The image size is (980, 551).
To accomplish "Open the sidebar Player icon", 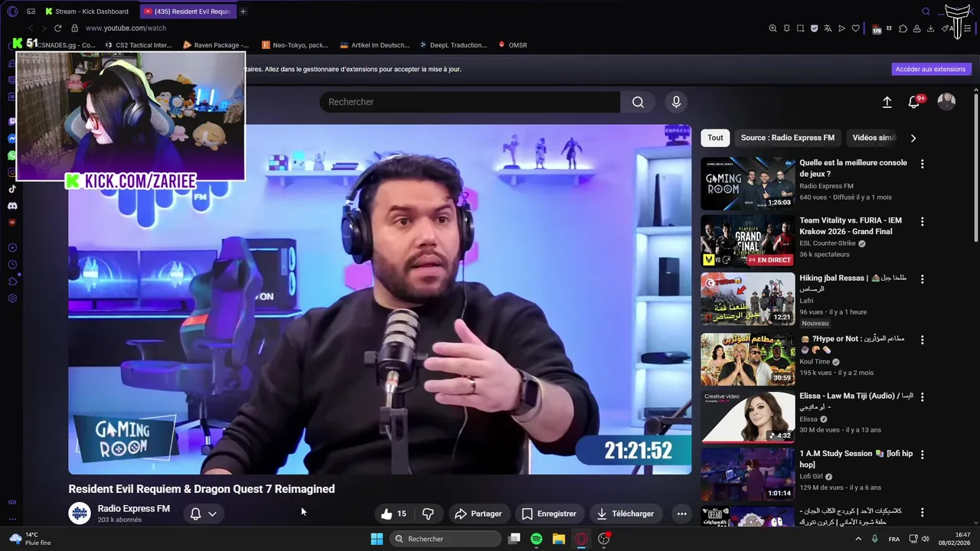I will coord(12,248).
